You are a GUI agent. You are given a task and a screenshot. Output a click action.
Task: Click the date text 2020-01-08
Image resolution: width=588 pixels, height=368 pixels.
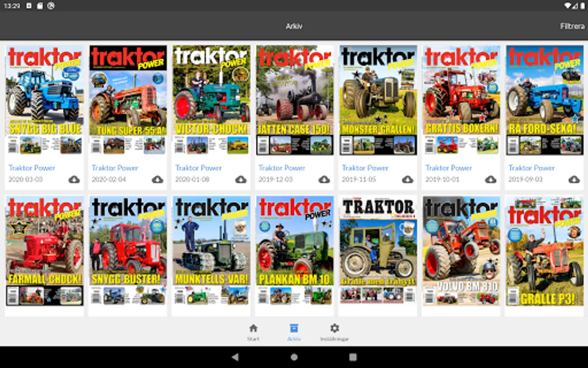coord(192,180)
